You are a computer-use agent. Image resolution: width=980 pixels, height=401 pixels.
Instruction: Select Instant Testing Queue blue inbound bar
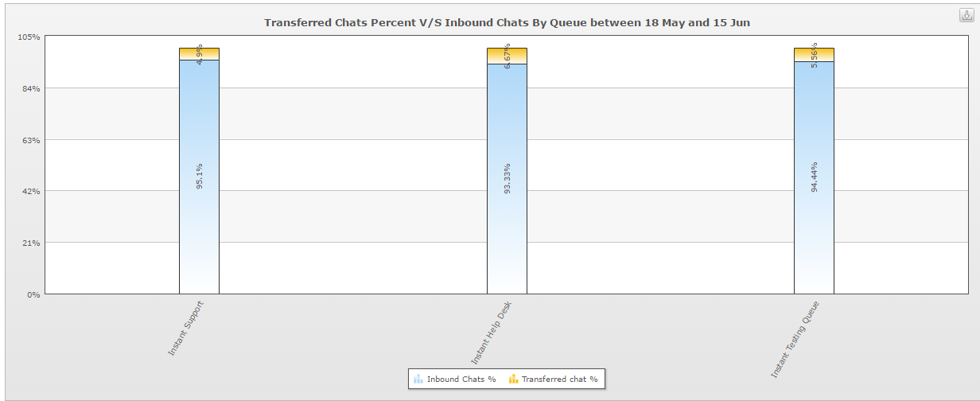click(814, 177)
